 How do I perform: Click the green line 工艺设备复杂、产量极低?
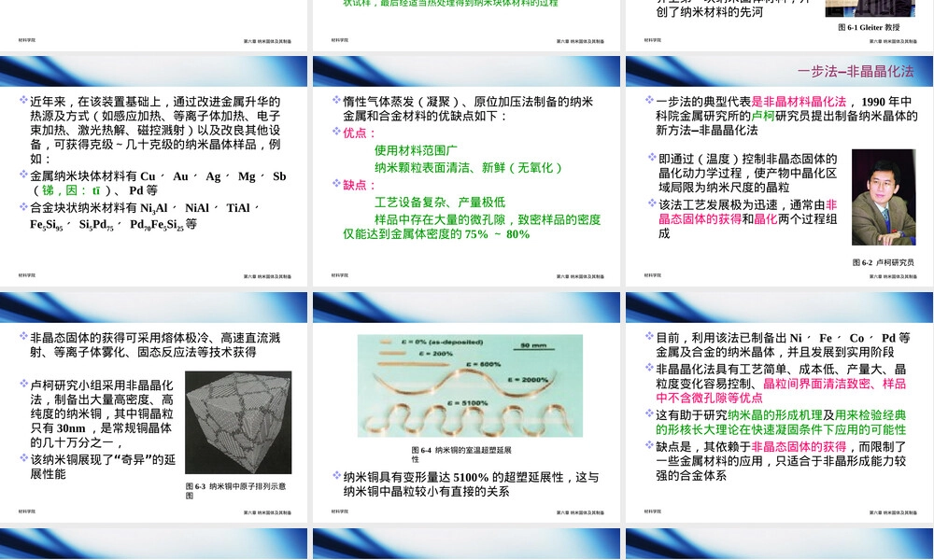(440, 203)
